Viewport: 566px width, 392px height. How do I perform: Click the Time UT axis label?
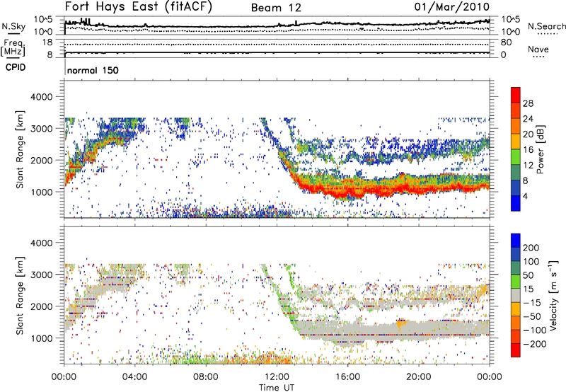277,387
